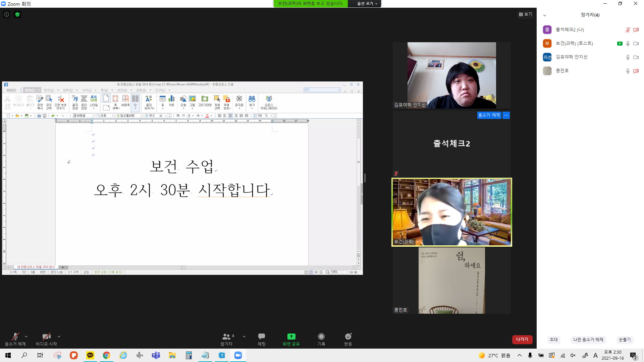This screenshot has height=362, width=644.
Task: Select 김포야학 안지선 video thumbnail
Action: coord(452,75)
